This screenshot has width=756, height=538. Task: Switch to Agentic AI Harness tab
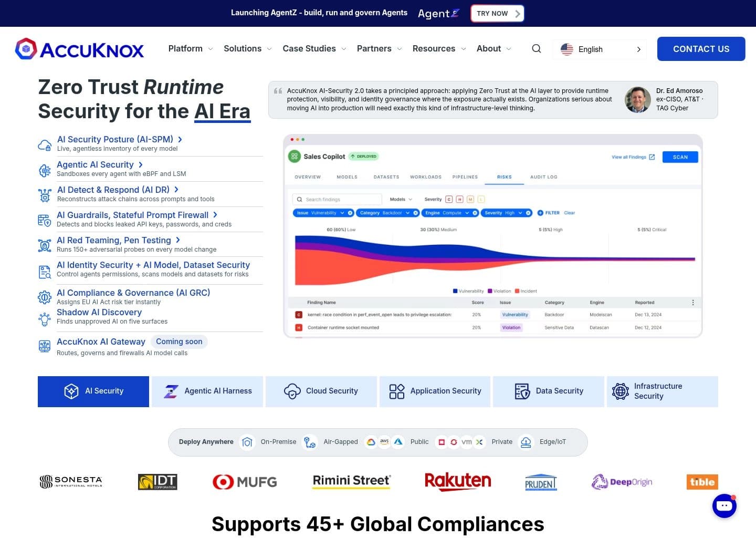tap(207, 391)
